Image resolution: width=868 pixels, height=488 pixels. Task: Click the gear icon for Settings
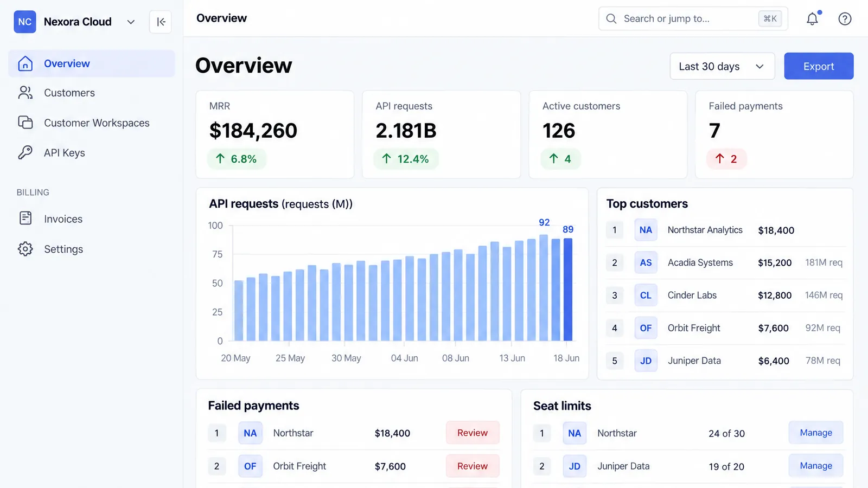click(x=25, y=249)
